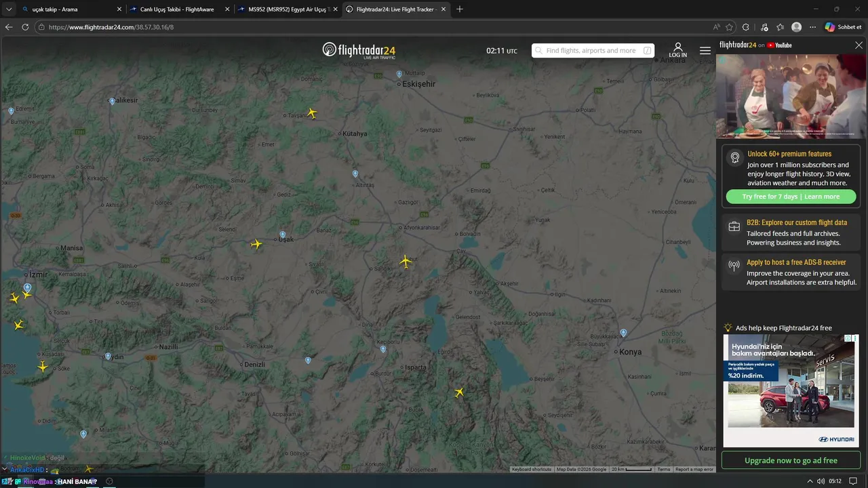Image resolution: width=868 pixels, height=488 pixels.
Task: Click the Konya city label on map
Action: pos(630,352)
